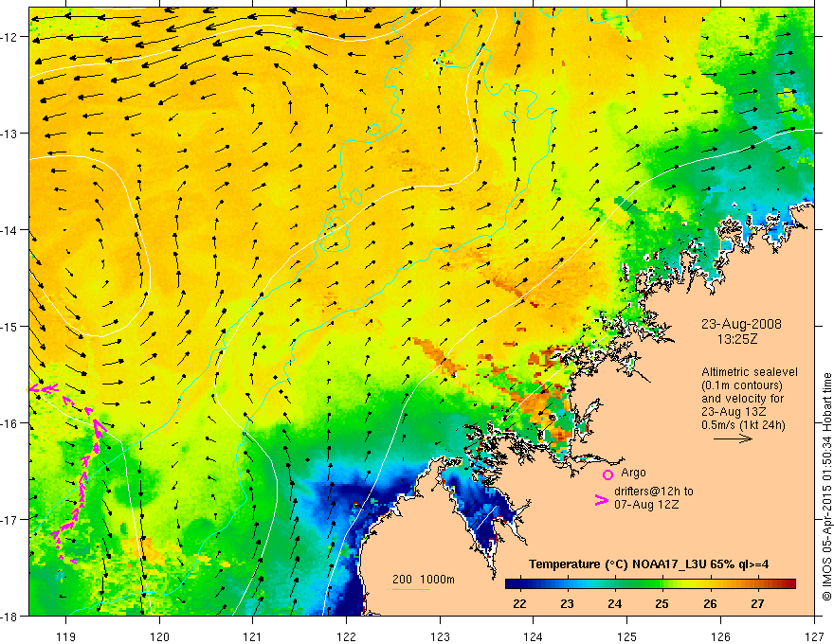Click latitude axis label -16

pyautogui.click(x=10, y=423)
